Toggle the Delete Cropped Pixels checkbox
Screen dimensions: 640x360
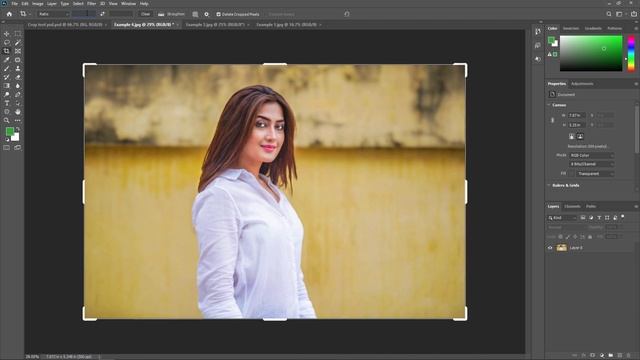click(218, 14)
